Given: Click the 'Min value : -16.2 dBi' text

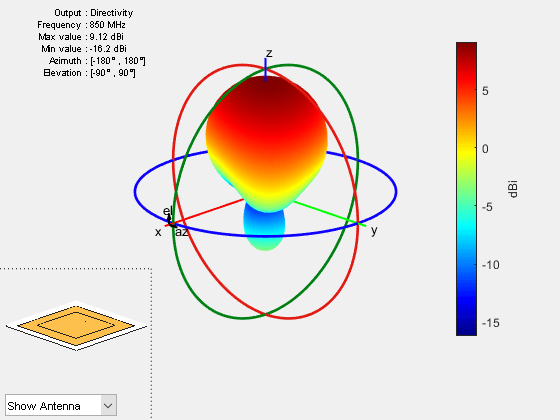Looking at the screenshot, I should pyautogui.click(x=84, y=49).
